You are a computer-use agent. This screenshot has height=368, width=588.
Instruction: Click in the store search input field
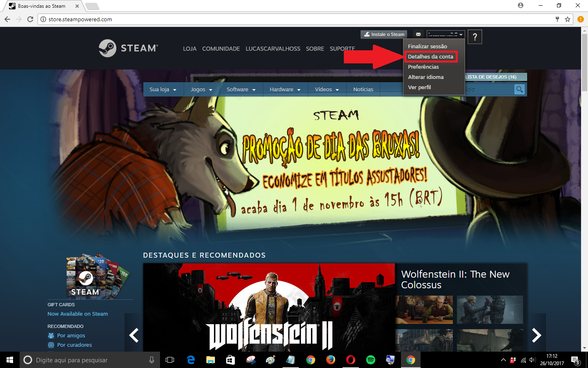pyautogui.click(x=489, y=89)
